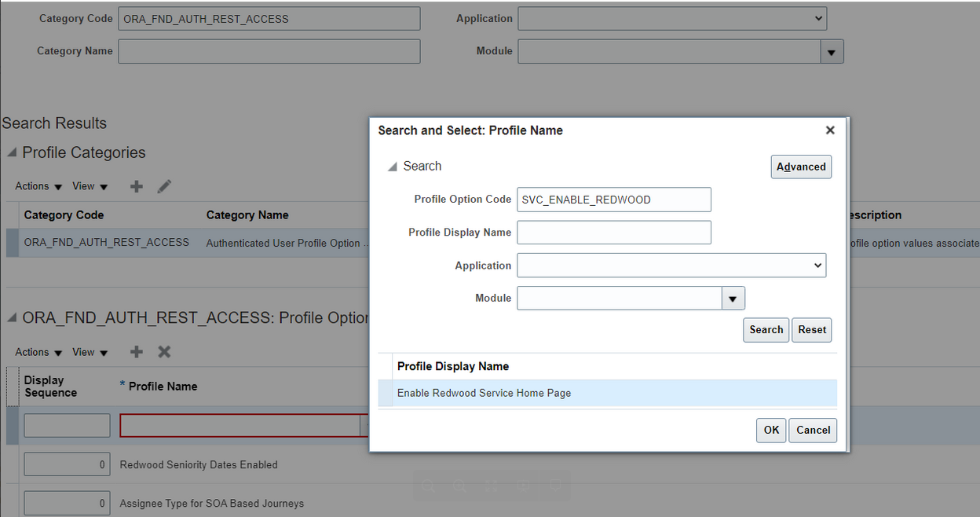Add profile option row with plus icon

pos(137,352)
